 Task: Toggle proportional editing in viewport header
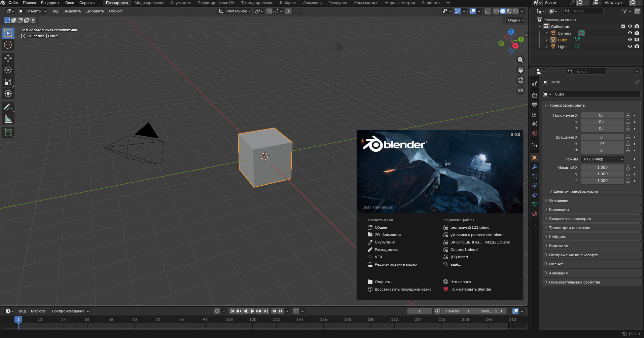click(288, 11)
